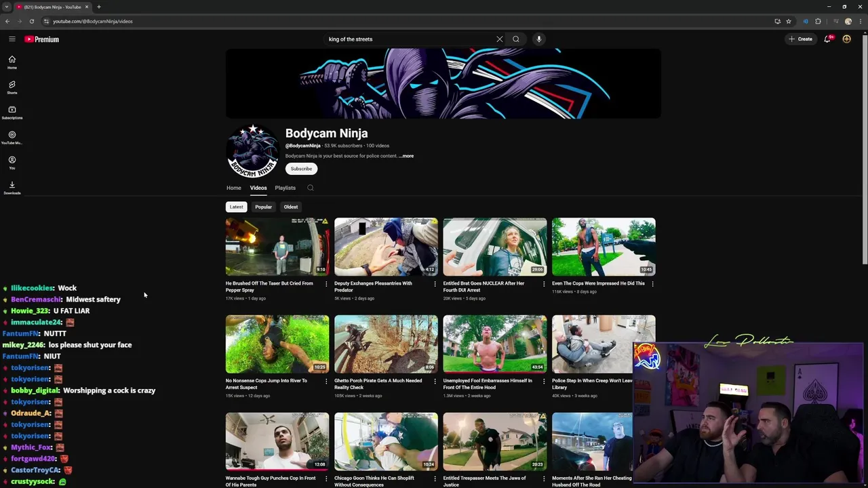Subscribe to Bodycam Ninja
This screenshot has height=488, width=868.
click(x=302, y=169)
